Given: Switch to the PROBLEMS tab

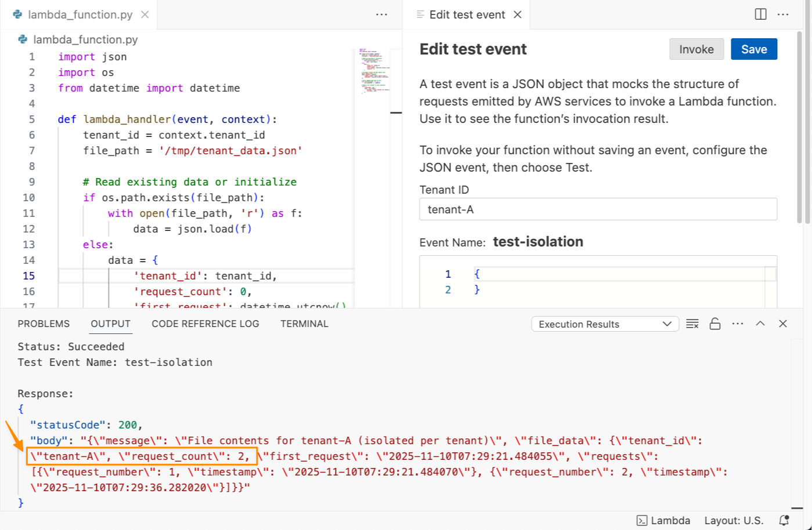Looking at the screenshot, I should tap(44, 324).
